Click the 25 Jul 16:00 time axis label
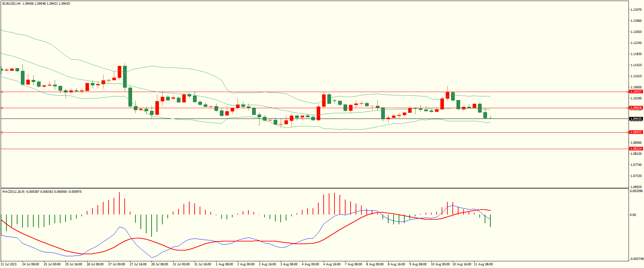The height and width of the screenshot is (268, 644). pos(74,264)
